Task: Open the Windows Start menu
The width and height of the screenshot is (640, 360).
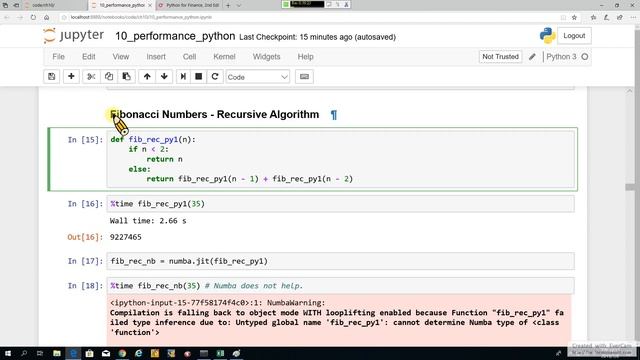Action: 7,353
